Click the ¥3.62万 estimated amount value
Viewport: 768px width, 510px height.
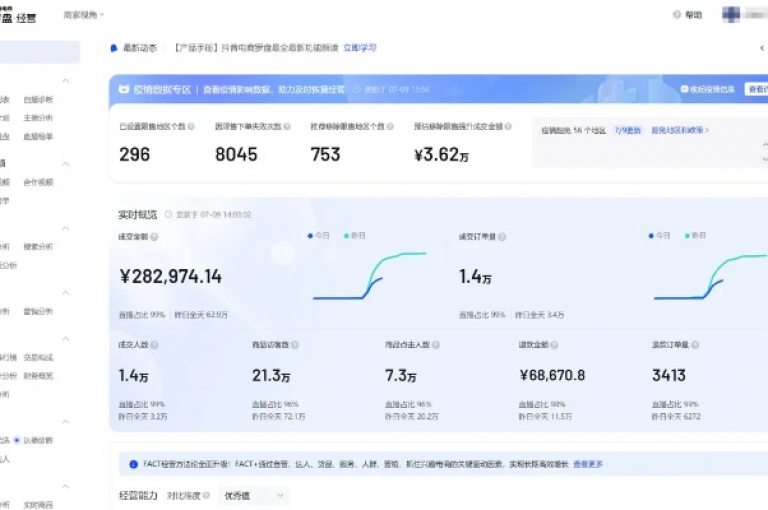(441, 155)
